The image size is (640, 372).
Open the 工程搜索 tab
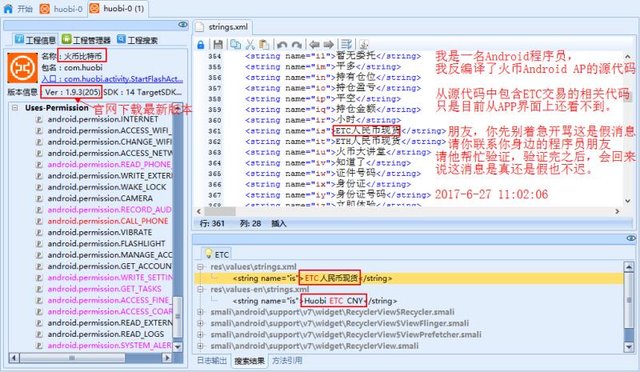point(137,40)
